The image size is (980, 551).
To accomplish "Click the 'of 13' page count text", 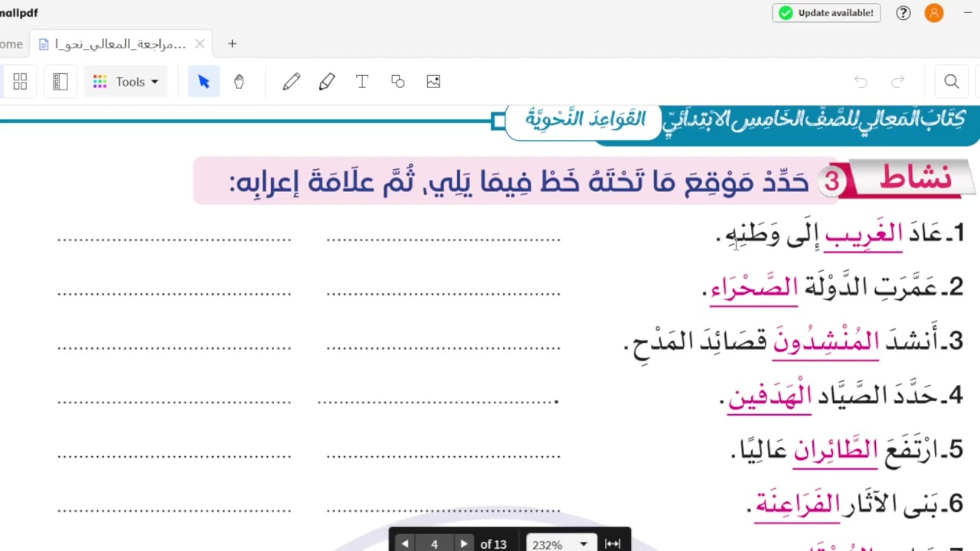I will pos(493,544).
